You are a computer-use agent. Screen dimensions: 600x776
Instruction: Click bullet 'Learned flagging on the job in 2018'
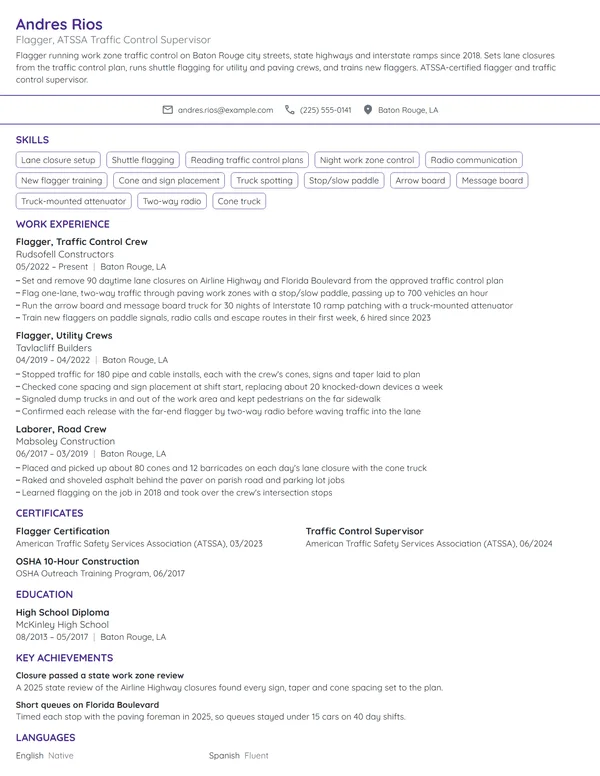pyautogui.click(x=174, y=492)
